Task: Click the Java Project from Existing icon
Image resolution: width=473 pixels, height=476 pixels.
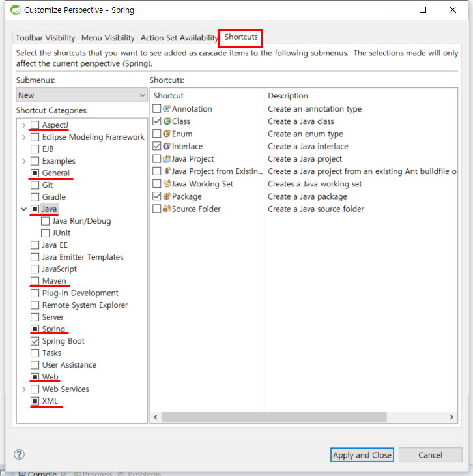Action: coord(167,171)
